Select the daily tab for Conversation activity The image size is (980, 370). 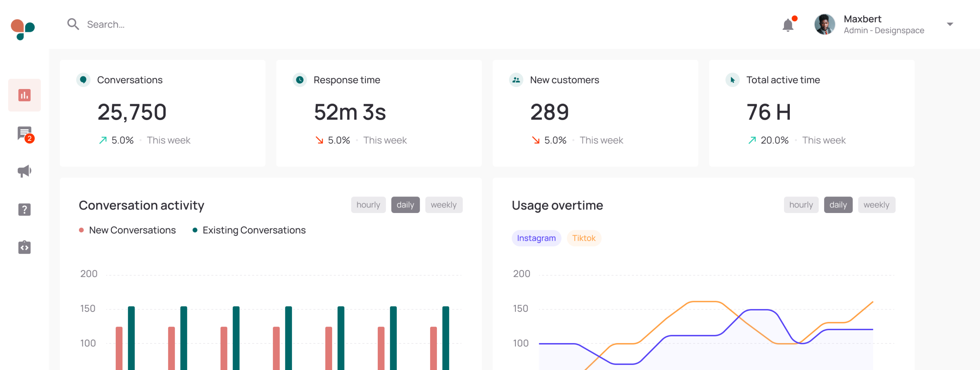pos(405,204)
